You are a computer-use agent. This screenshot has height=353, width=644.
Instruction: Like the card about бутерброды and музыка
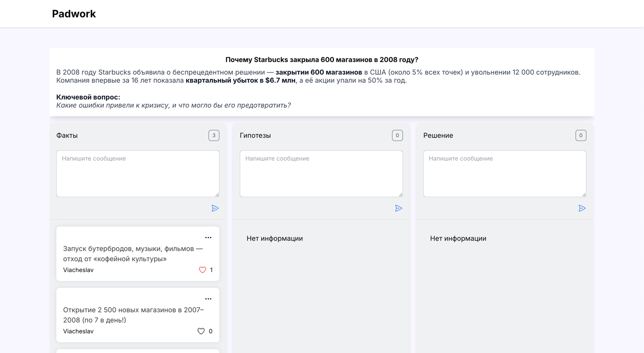coord(202,270)
